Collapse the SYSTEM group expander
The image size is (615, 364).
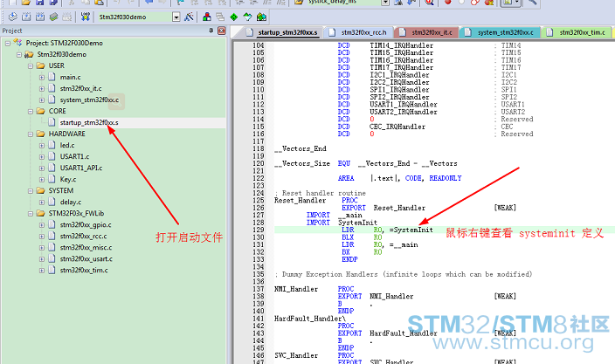coord(31,191)
